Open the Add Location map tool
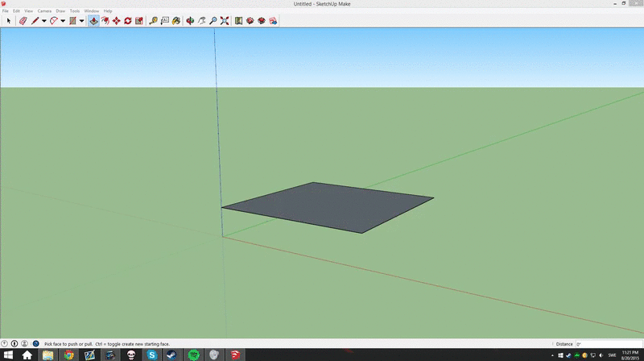This screenshot has width=644, height=361. [x=238, y=21]
